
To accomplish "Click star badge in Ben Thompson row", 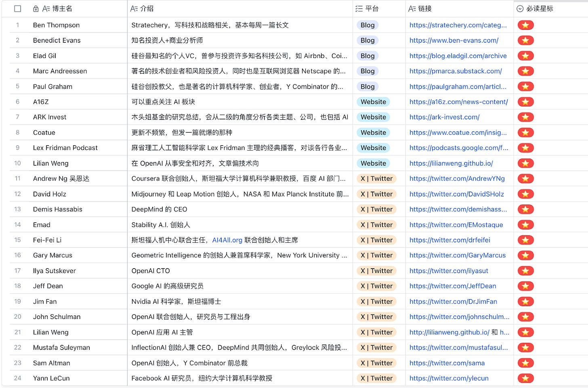I will tap(525, 25).
